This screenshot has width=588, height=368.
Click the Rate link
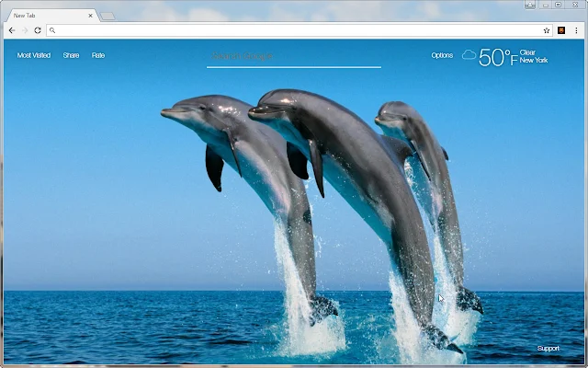click(98, 55)
